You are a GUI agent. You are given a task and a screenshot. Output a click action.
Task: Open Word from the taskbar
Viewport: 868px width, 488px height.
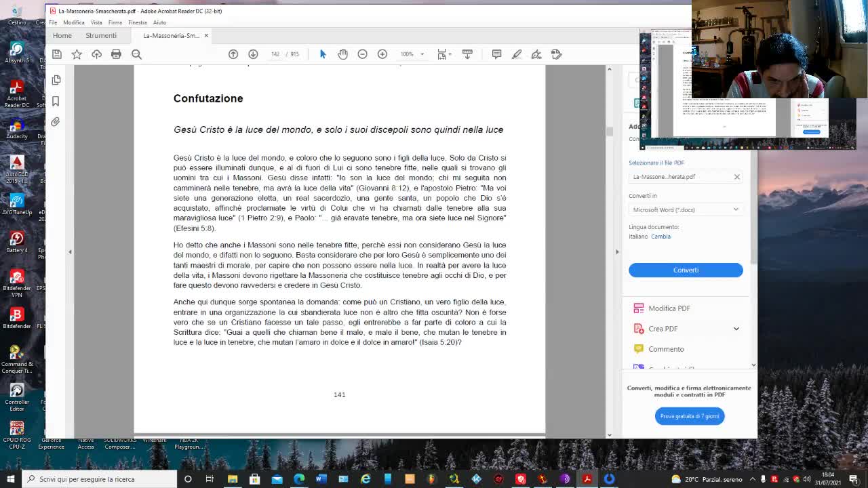pyautogui.click(x=321, y=479)
